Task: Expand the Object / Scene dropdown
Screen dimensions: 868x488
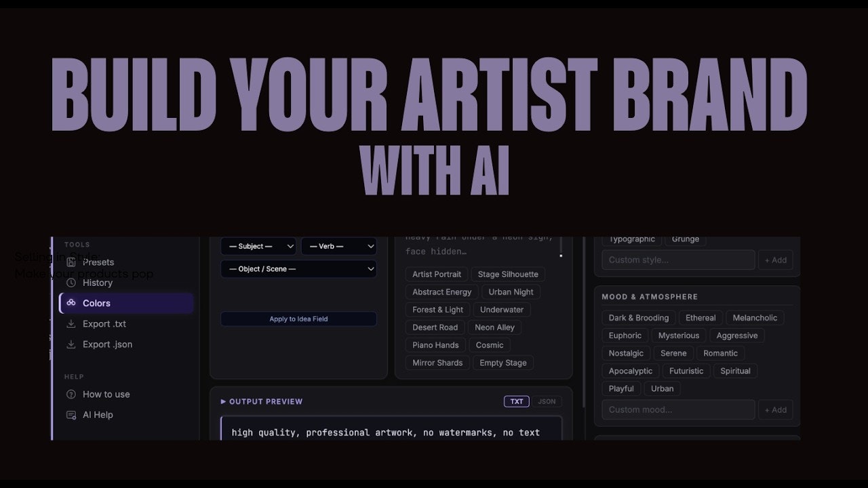Action: (x=298, y=269)
